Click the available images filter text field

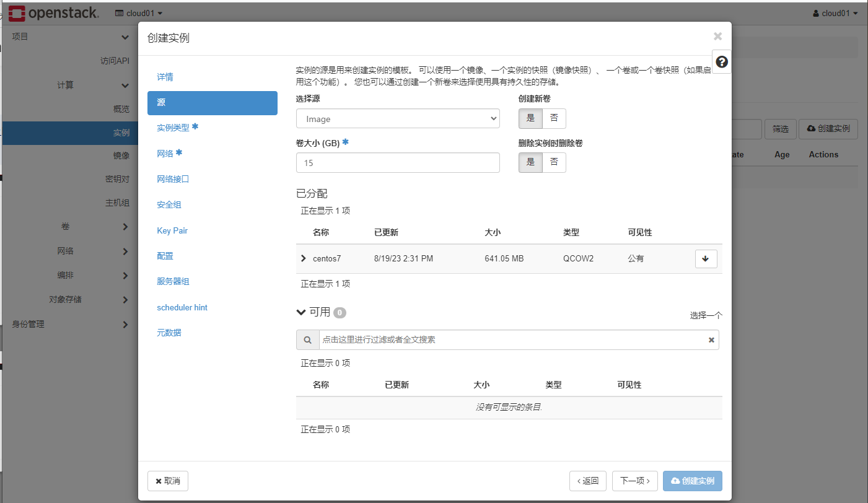pyautogui.click(x=513, y=339)
